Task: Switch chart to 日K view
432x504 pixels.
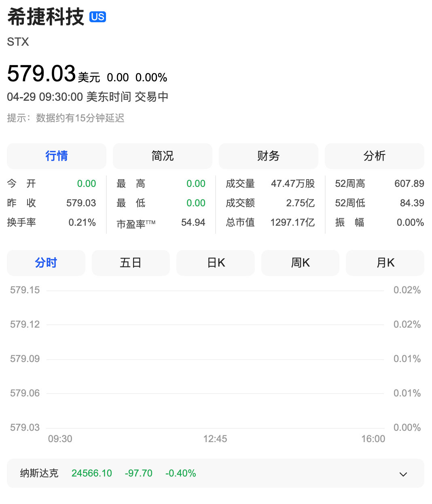Action: coord(215,263)
